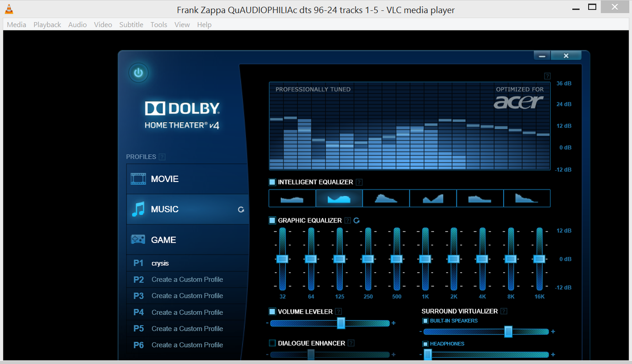
Task: Click the 64 Hz equalizer slider handle
Action: coord(311,259)
